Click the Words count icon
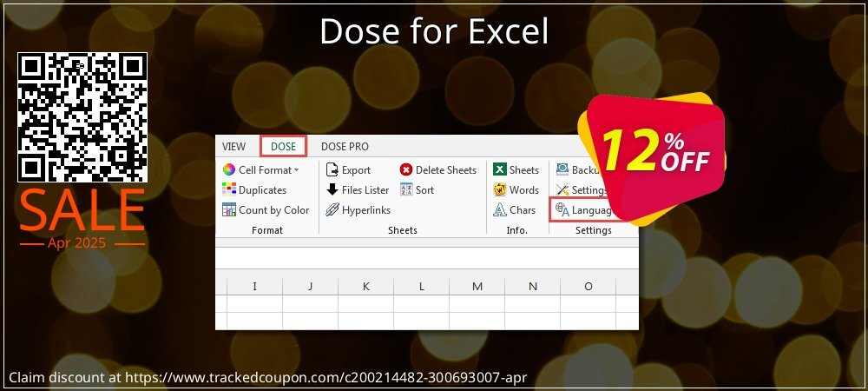The height and width of the screenshot is (391, 868). tap(500, 190)
